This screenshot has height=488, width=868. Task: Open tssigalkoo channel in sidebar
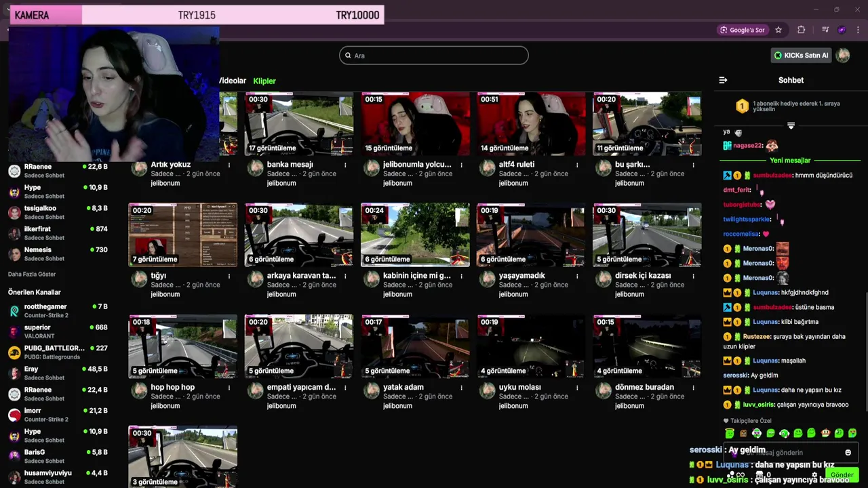(58, 212)
